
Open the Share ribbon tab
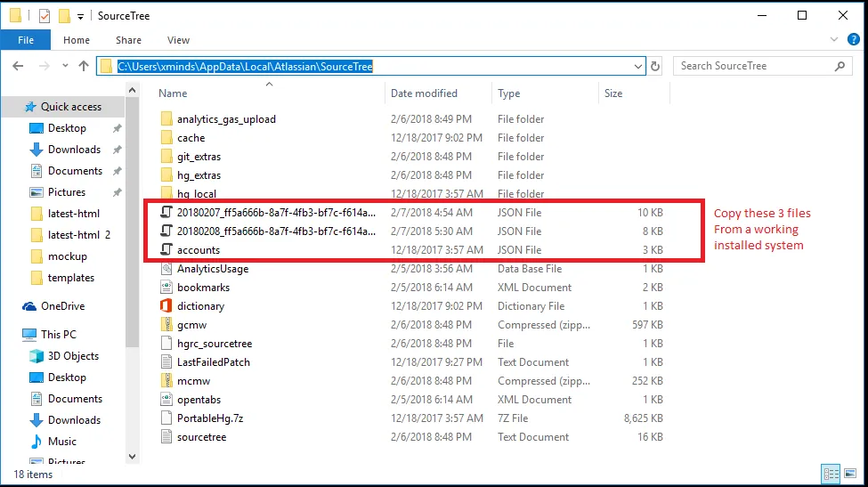tap(128, 40)
